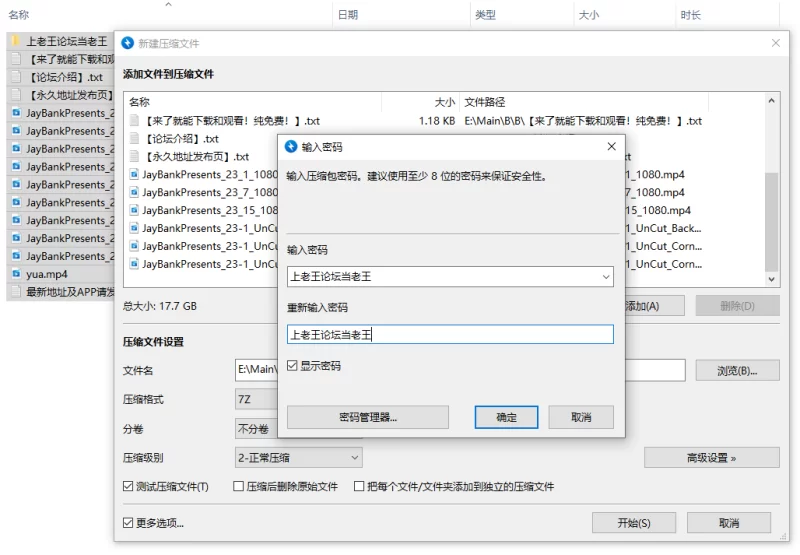Click the Bandizip logo in the 新建压缩文件 title bar
Screen dimensions: 800x555
(128, 43)
